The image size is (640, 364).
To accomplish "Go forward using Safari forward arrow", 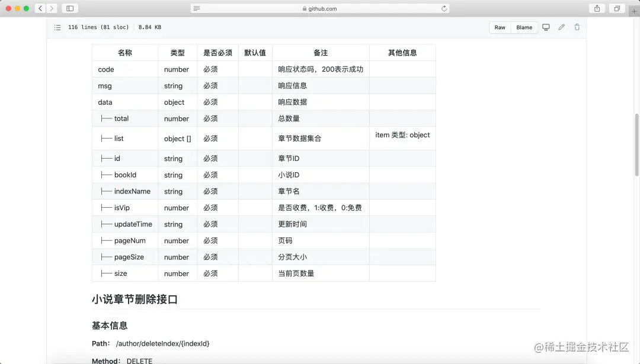I will pyautogui.click(x=52, y=8).
